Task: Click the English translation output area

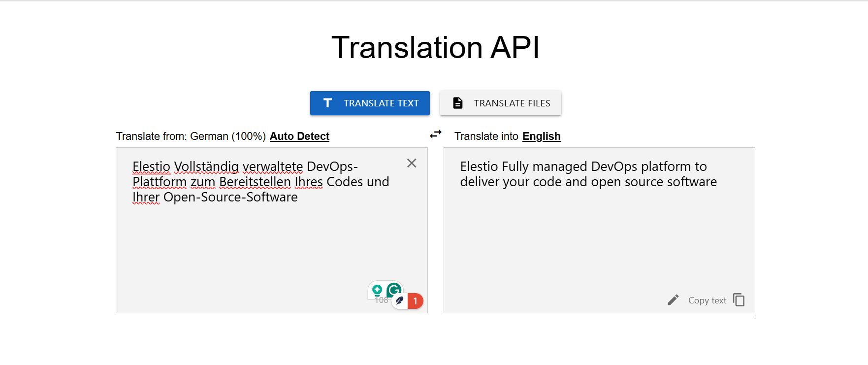Action: pyautogui.click(x=599, y=230)
